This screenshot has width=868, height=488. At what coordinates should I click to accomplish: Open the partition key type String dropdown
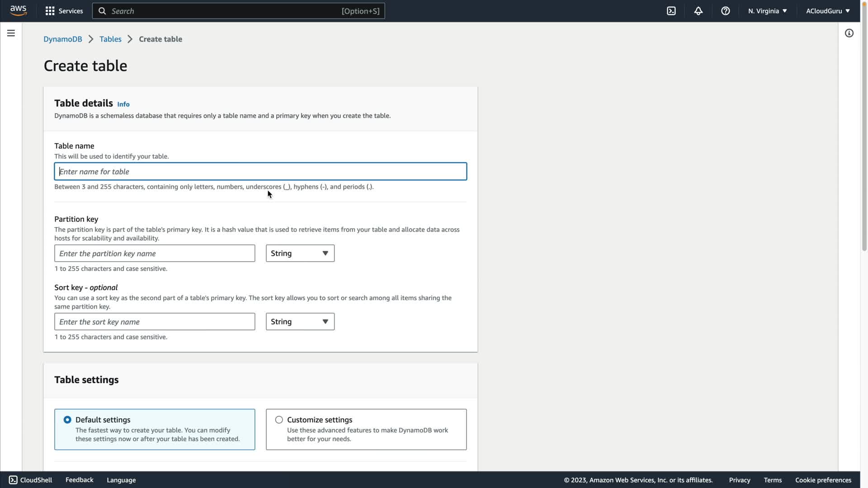point(300,253)
